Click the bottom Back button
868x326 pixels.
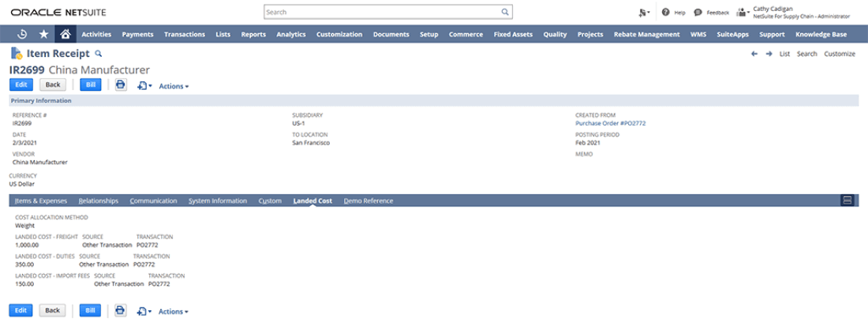(52, 310)
